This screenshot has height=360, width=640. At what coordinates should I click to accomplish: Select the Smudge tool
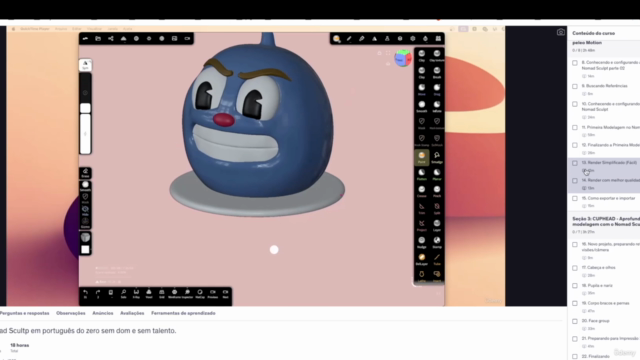[437, 158]
